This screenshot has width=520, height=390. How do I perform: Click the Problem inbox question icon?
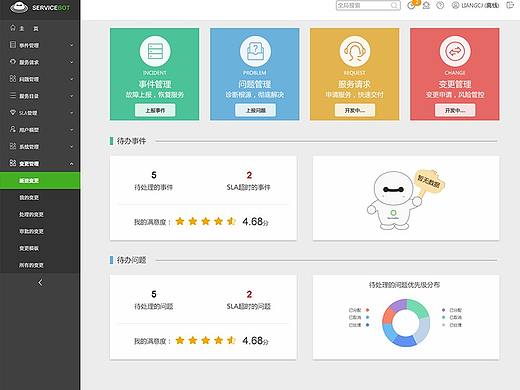click(255, 51)
